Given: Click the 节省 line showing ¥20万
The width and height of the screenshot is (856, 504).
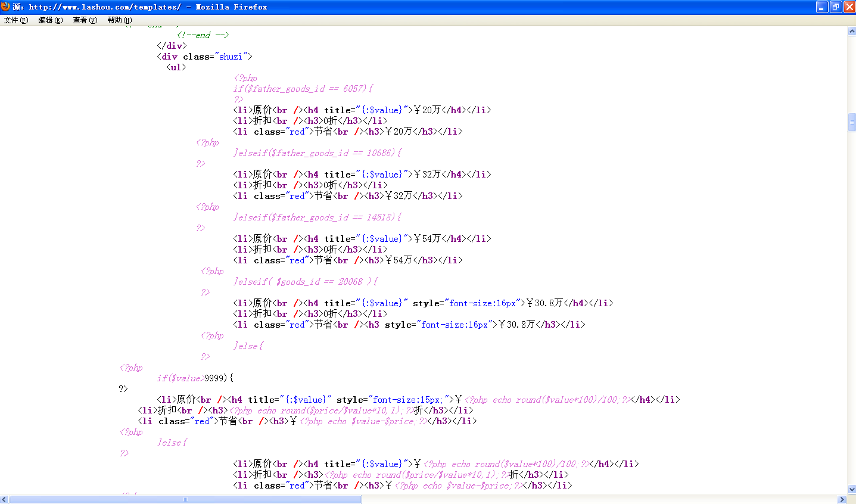Looking at the screenshot, I should (348, 132).
